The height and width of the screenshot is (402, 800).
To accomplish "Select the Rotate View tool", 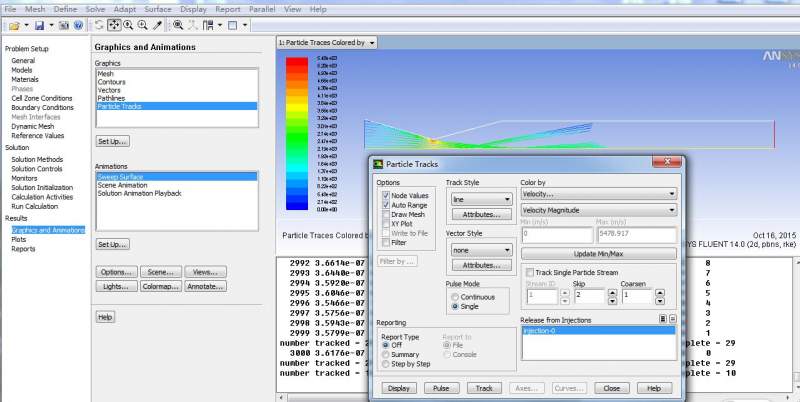I will pos(99,24).
